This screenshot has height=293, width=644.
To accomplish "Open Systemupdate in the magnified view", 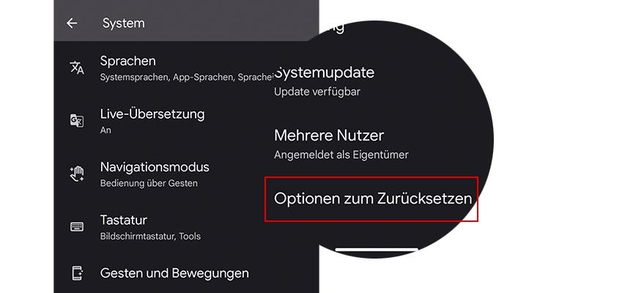I will (324, 73).
